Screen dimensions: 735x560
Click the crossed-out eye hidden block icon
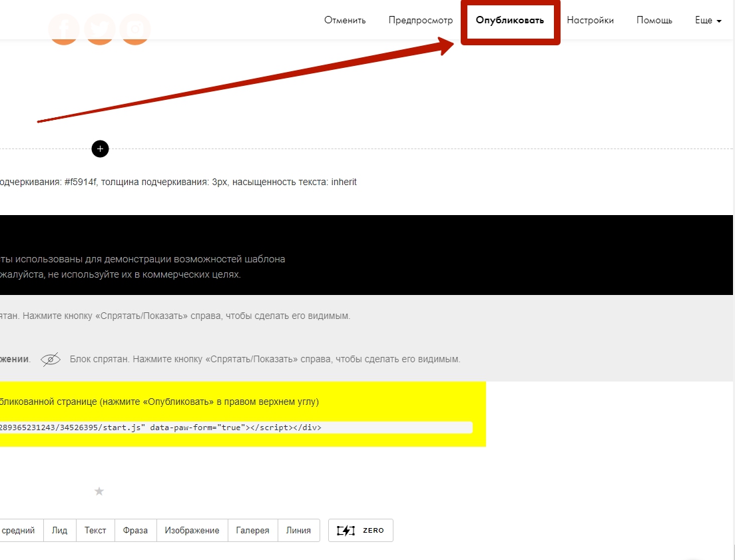tap(51, 360)
